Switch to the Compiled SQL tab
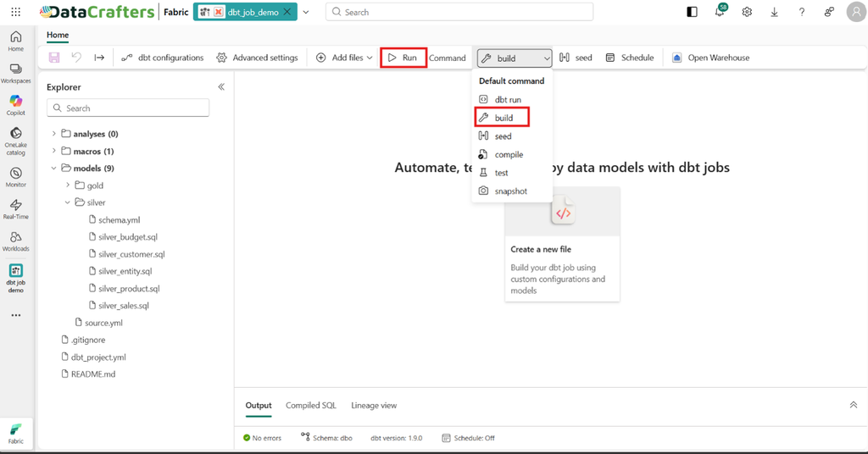 [x=310, y=406]
